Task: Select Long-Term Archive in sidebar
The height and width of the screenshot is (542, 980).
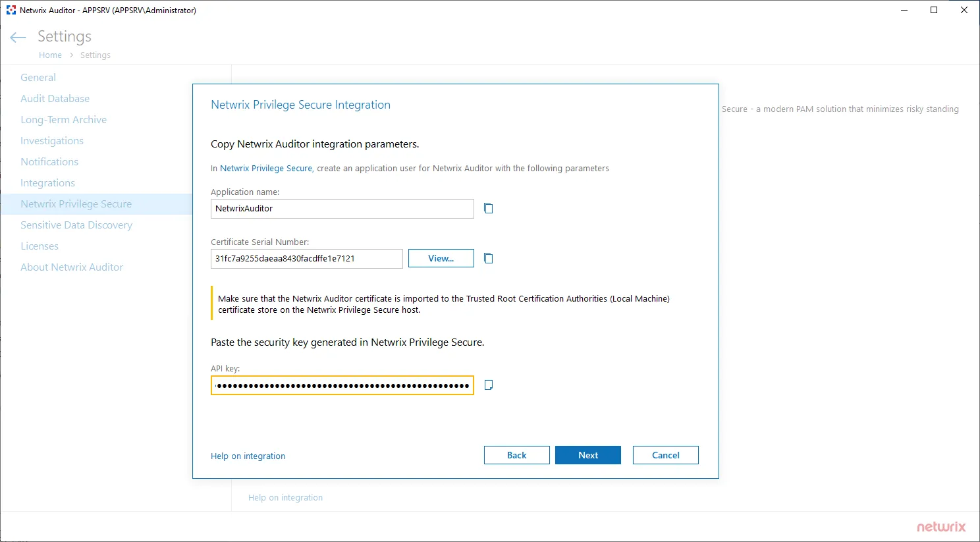Action: point(64,120)
